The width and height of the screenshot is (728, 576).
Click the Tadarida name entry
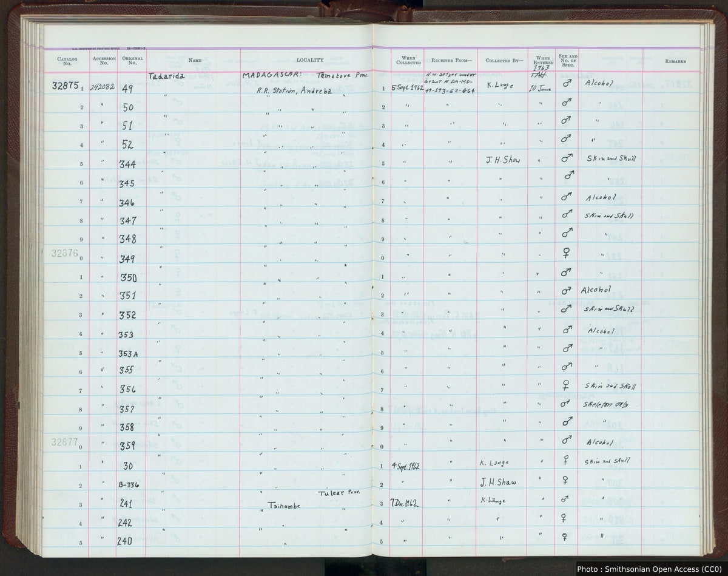166,76
